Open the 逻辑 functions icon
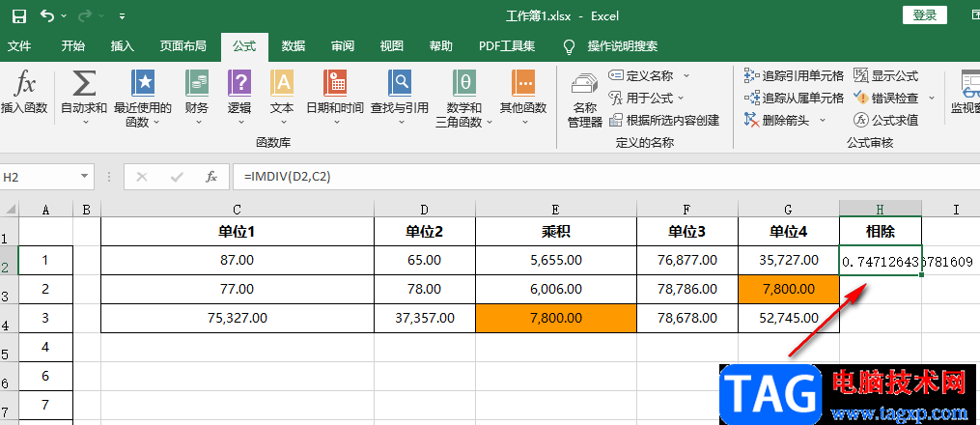The image size is (980, 425). [x=239, y=83]
